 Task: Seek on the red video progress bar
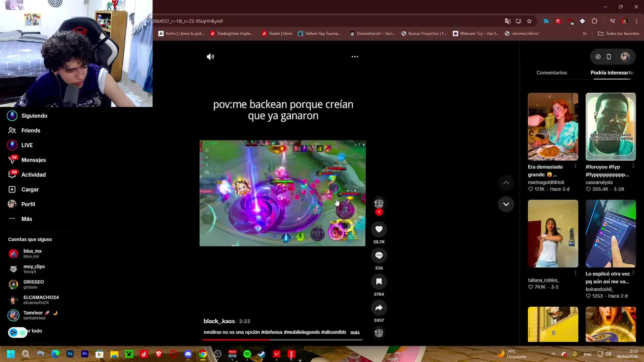point(282,339)
